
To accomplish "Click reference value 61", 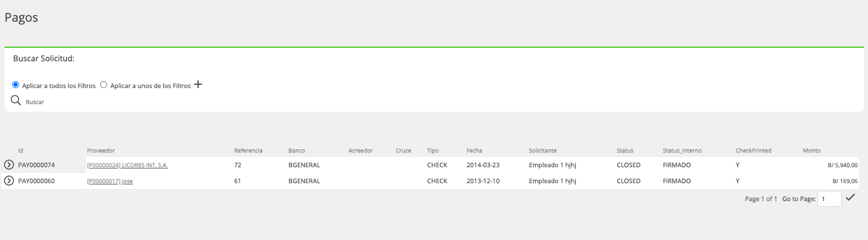I will 238,181.
